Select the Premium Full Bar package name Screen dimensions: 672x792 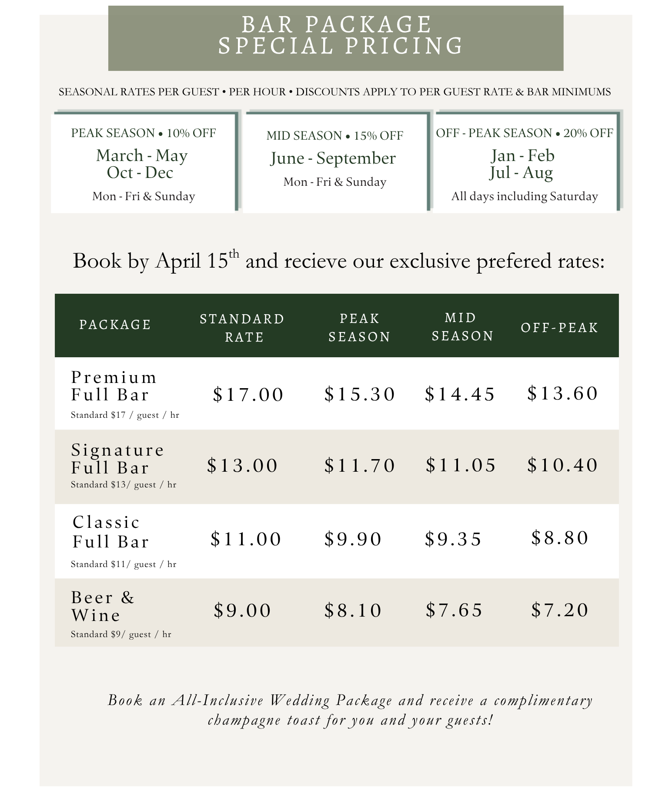point(113,386)
